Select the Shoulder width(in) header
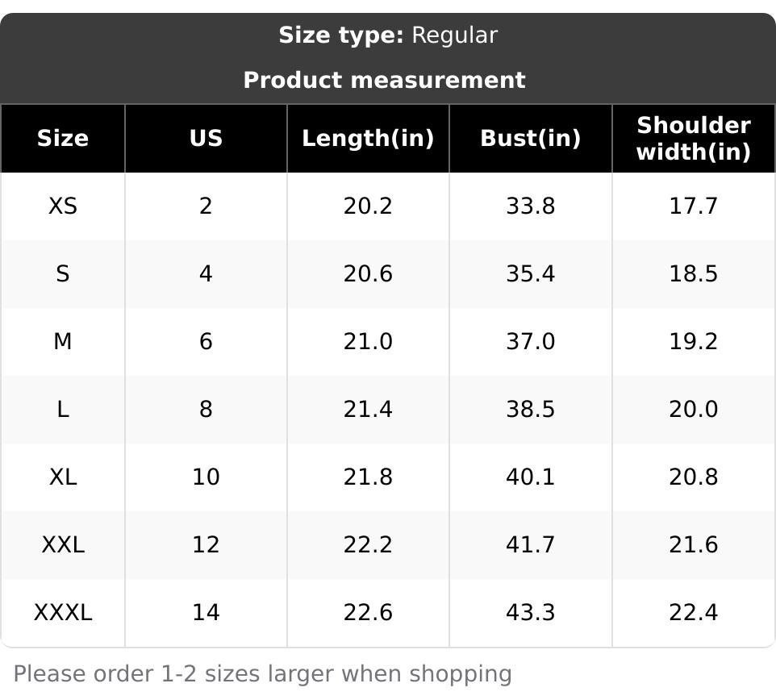776x700 pixels. click(693, 139)
